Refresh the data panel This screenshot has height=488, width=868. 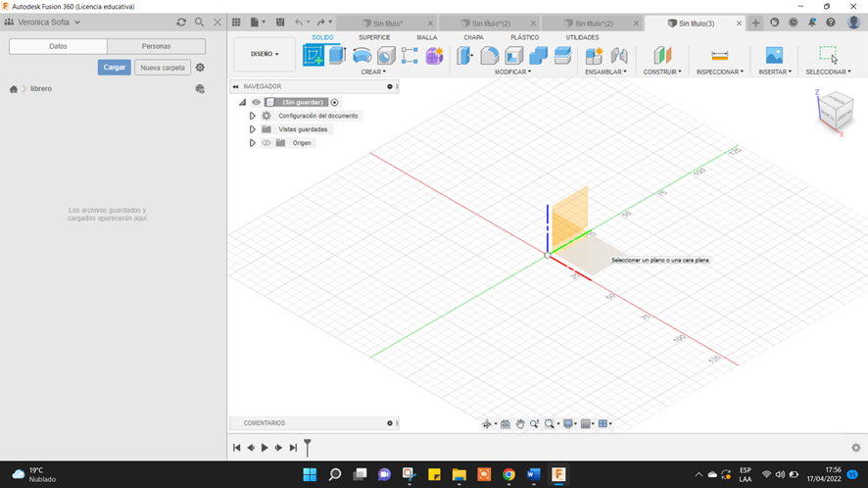(181, 23)
